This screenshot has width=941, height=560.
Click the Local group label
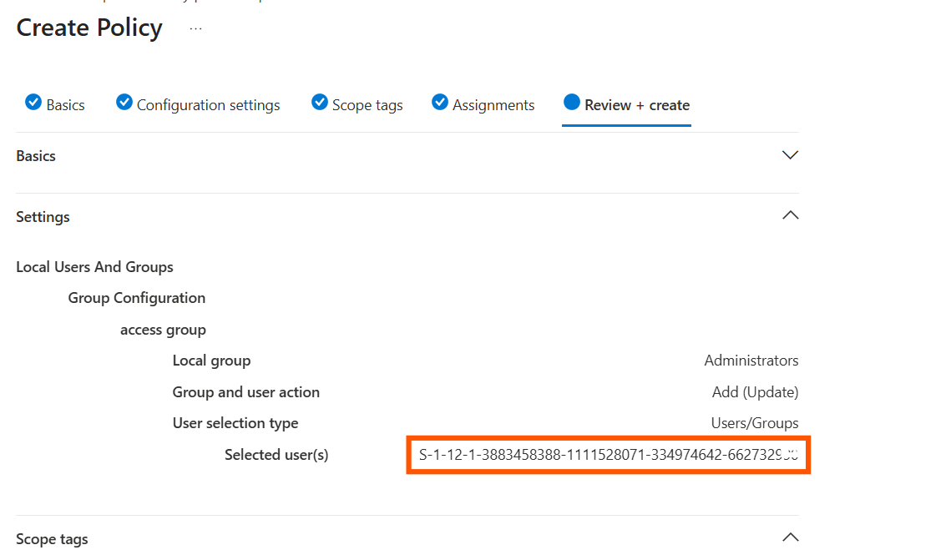[212, 361]
